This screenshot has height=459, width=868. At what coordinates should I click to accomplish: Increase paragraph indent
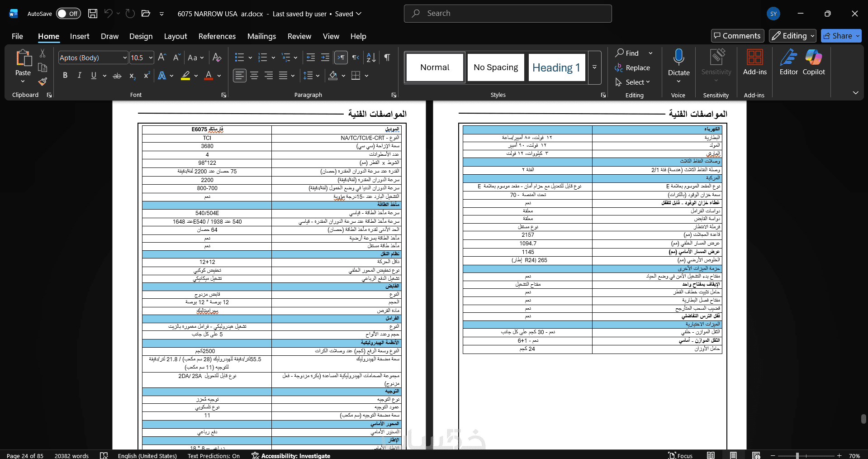(325, 57)
